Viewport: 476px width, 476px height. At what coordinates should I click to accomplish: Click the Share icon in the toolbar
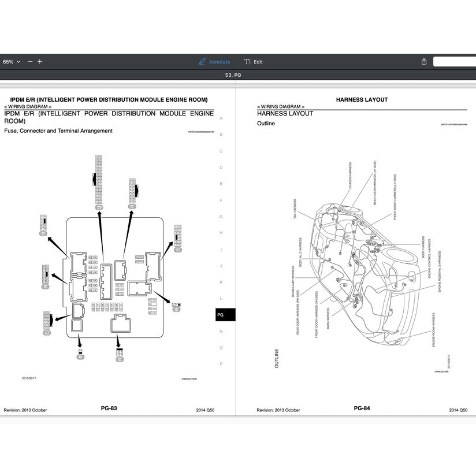[x=422, y=61]
